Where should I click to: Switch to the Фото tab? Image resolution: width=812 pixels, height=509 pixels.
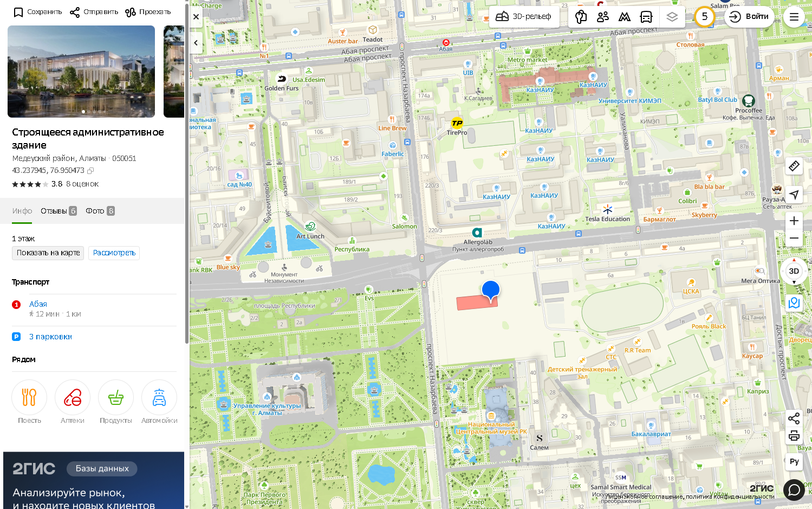[x=100, y=211]
